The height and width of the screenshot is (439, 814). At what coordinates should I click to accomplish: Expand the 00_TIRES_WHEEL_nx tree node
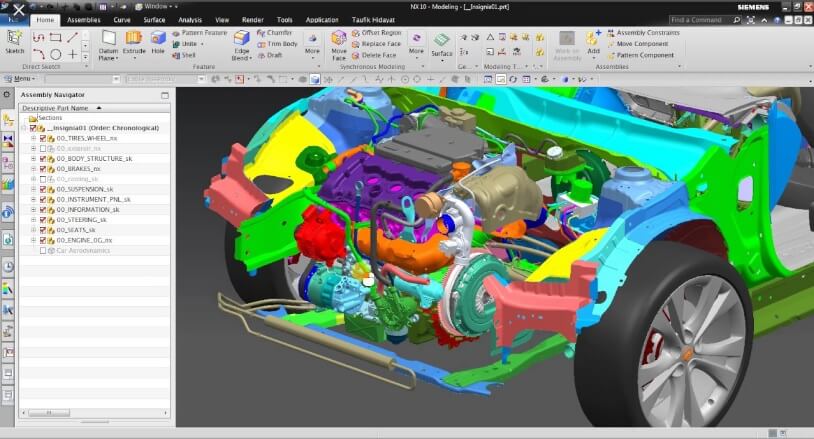[x=33, y=139]
